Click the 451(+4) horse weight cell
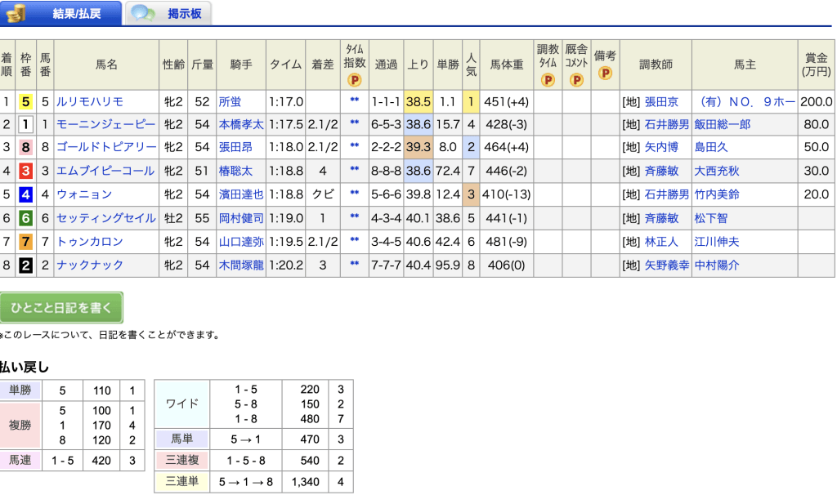 pyautogui.click(x=506, y=102)
